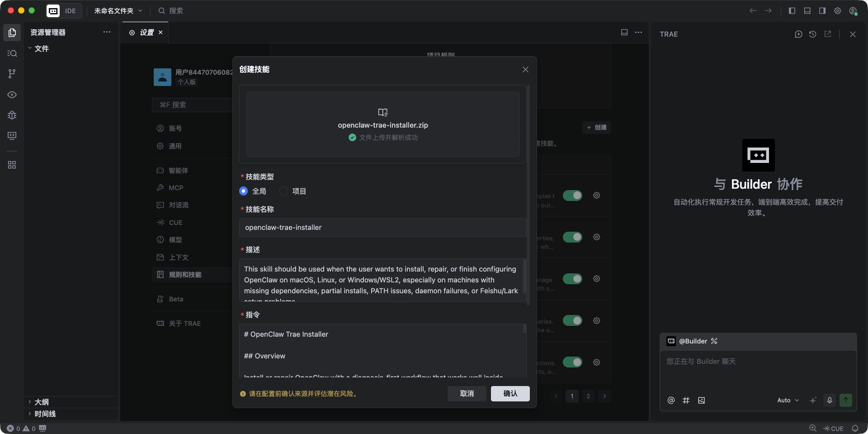Click the @ mention icon in the chat box

671,401
